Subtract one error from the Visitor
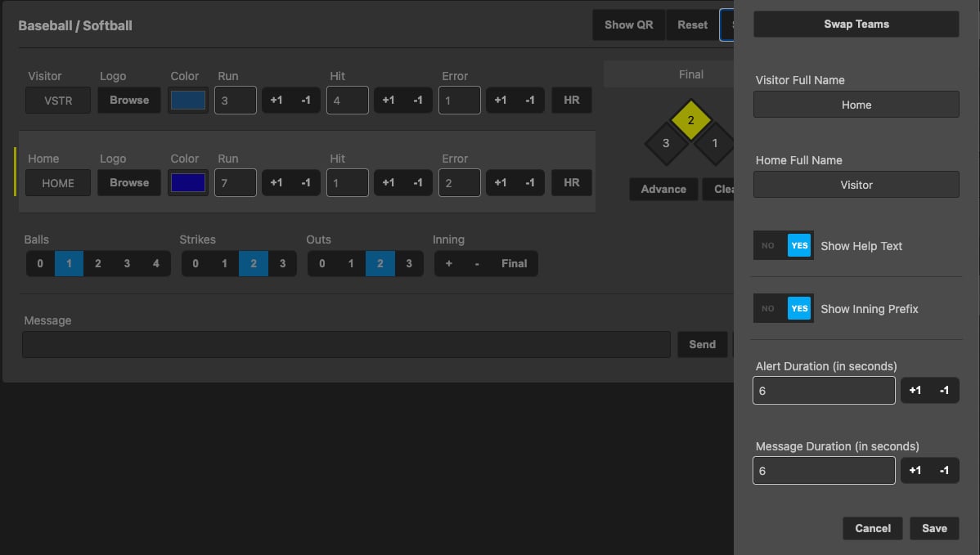The image size is (980, 555). coord(530,100)
